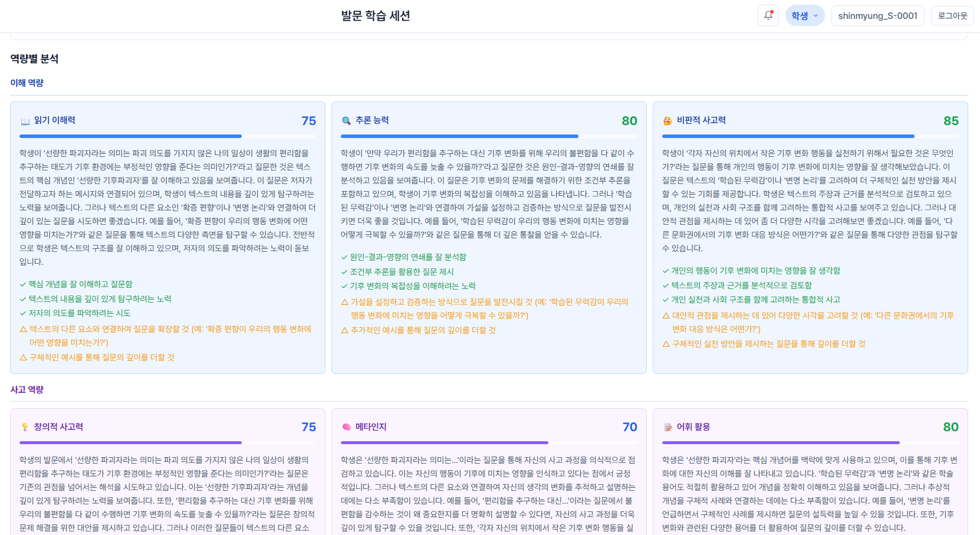Viewport: 980px width, 535px height.
Task: Click the memo icon beside 어휘 활용
Action: click(x=667, y=426)
